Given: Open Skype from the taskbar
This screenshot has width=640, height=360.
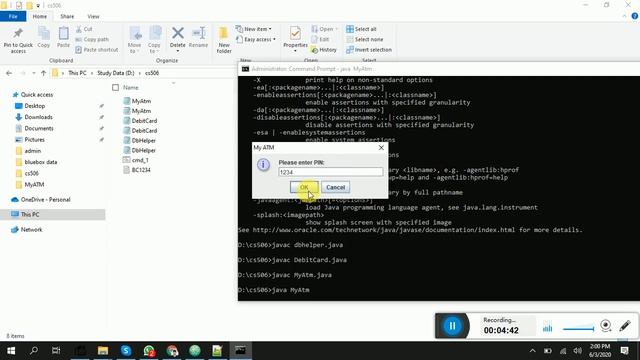Looking at the screenshot, I should [x=126, y=351].
